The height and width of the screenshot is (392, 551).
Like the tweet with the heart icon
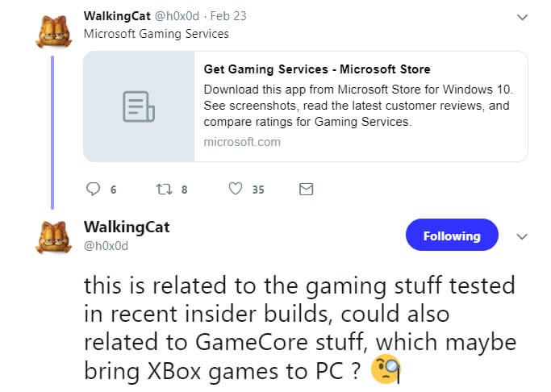[236, 189]
